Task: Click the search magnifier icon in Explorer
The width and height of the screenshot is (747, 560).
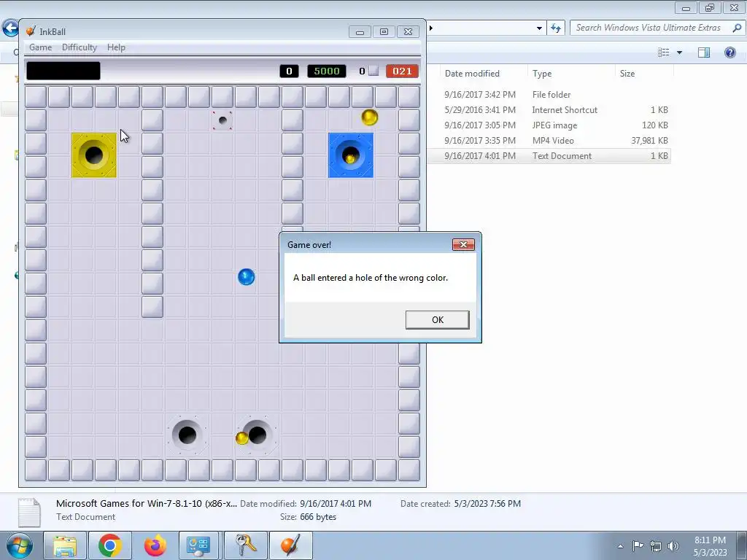Action: [737, 28]
